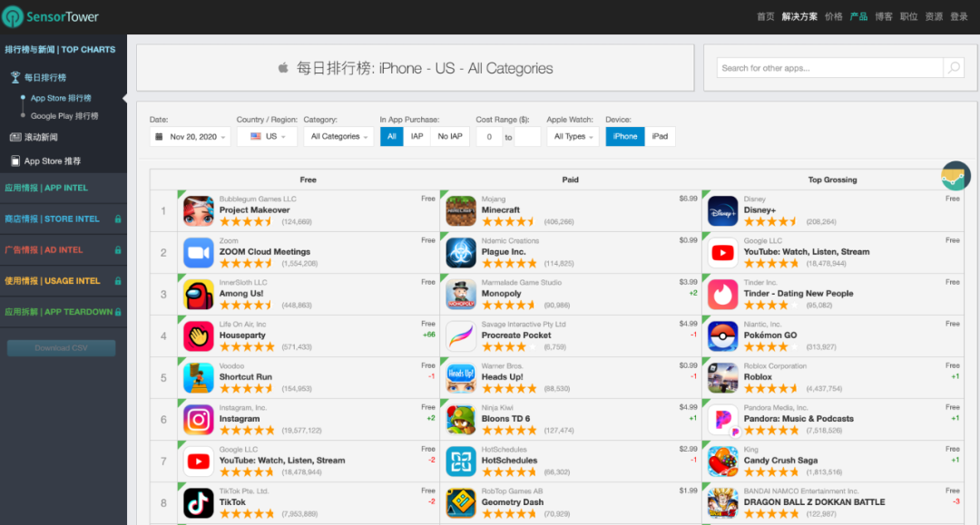Screen dimensions: 980x525
Task: Open the Project Makeover app icon
Action: [x=199, y=211]
